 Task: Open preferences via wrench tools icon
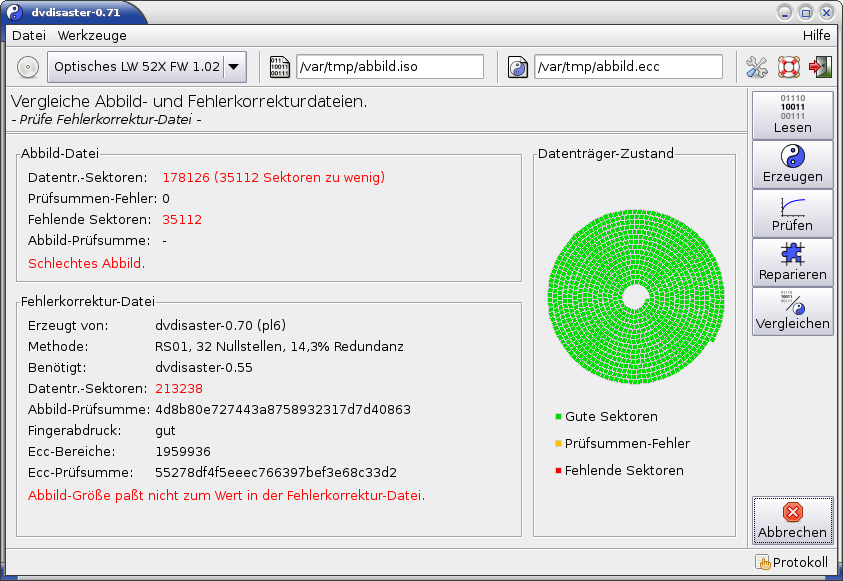pos(756,67)
